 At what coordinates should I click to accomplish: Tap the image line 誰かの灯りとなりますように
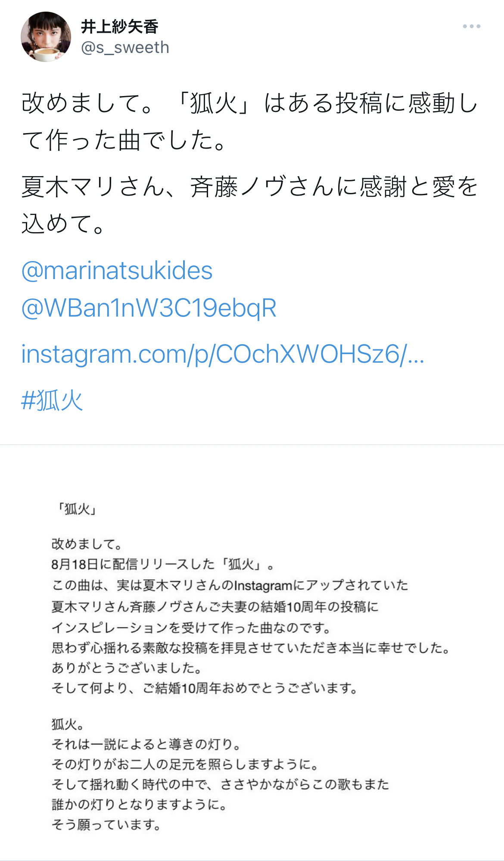pos(140,804)
